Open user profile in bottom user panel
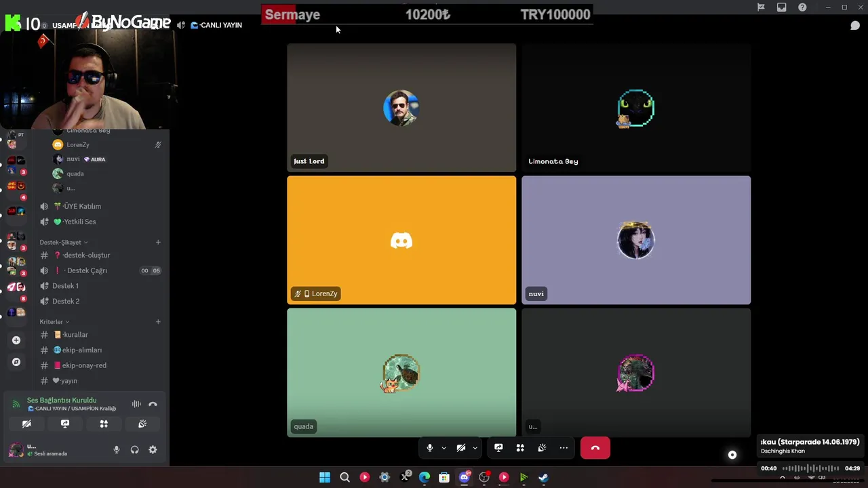The image size is (868, 488). point(47,449)
